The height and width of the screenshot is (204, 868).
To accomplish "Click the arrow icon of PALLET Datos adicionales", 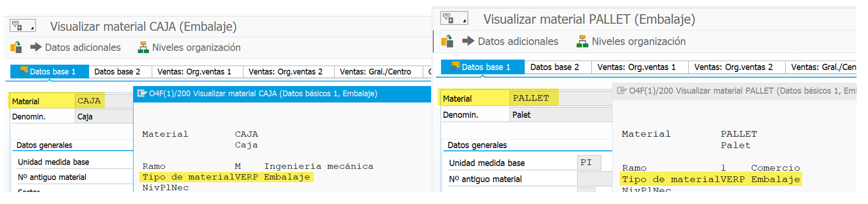I will [468, 41].
